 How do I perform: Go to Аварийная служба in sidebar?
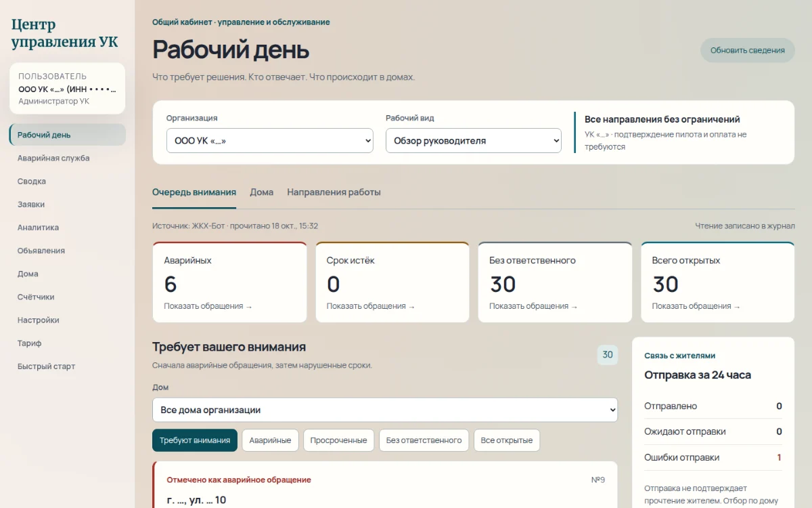pos(68,158)
